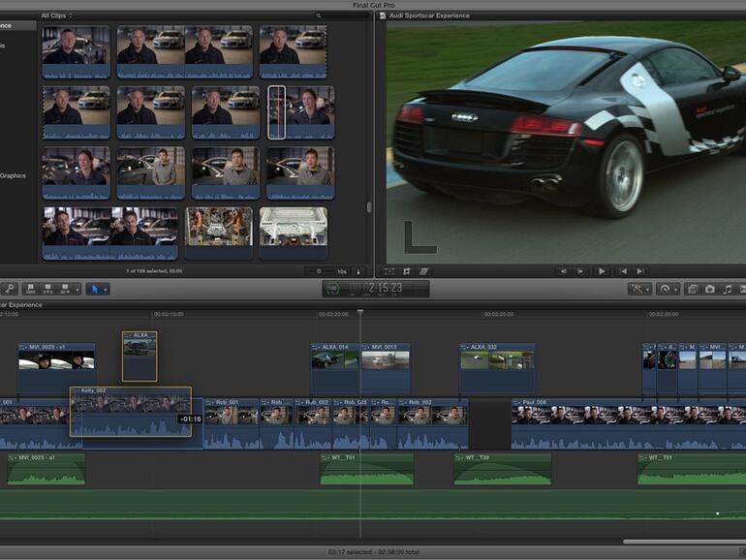Open the All Clips filter dropdown
The width and height of the screenshot is (746, 560).
coord(57,16)
